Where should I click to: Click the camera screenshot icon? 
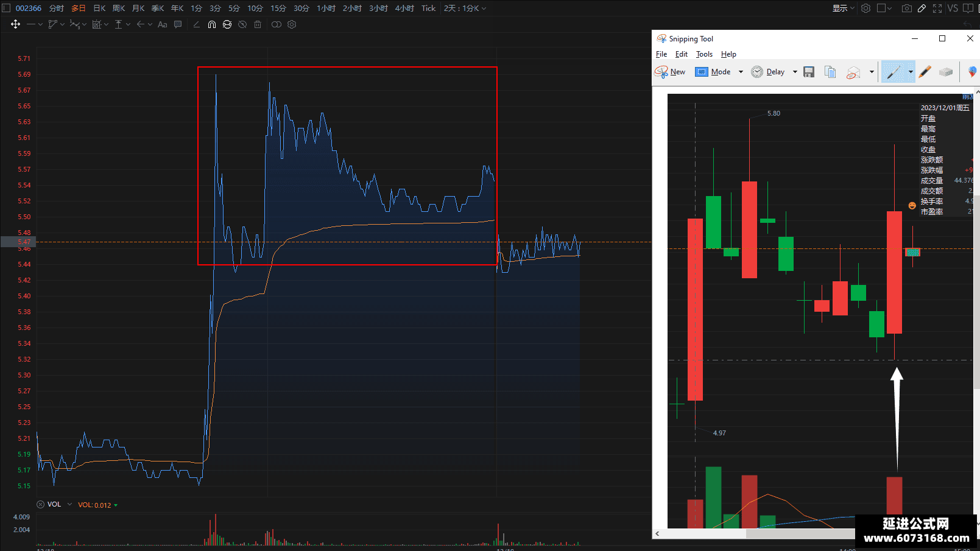tap(907, 9)
